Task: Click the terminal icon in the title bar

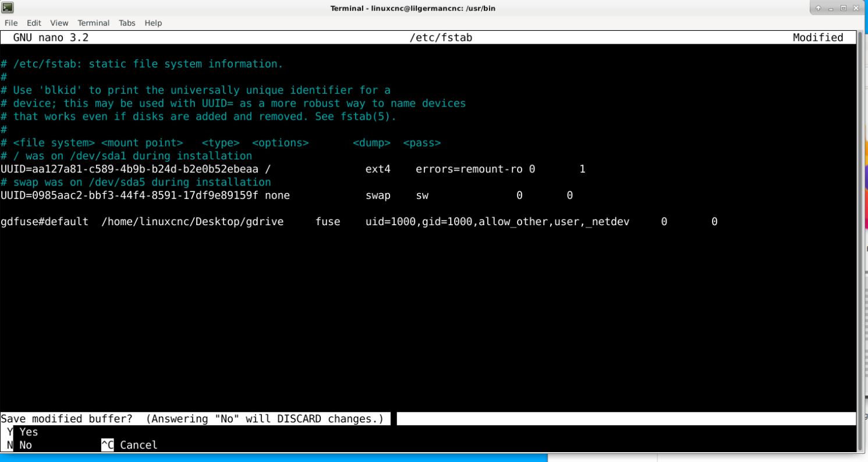Action: [x=8, y=8]
